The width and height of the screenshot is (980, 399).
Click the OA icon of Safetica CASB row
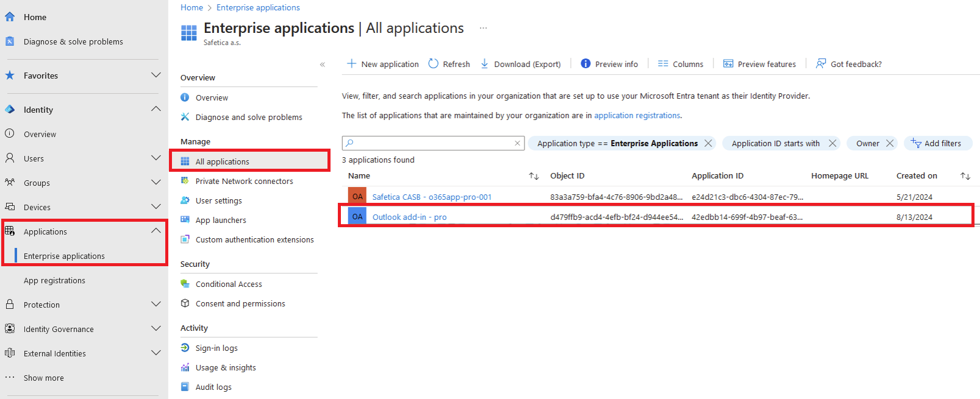357,196
